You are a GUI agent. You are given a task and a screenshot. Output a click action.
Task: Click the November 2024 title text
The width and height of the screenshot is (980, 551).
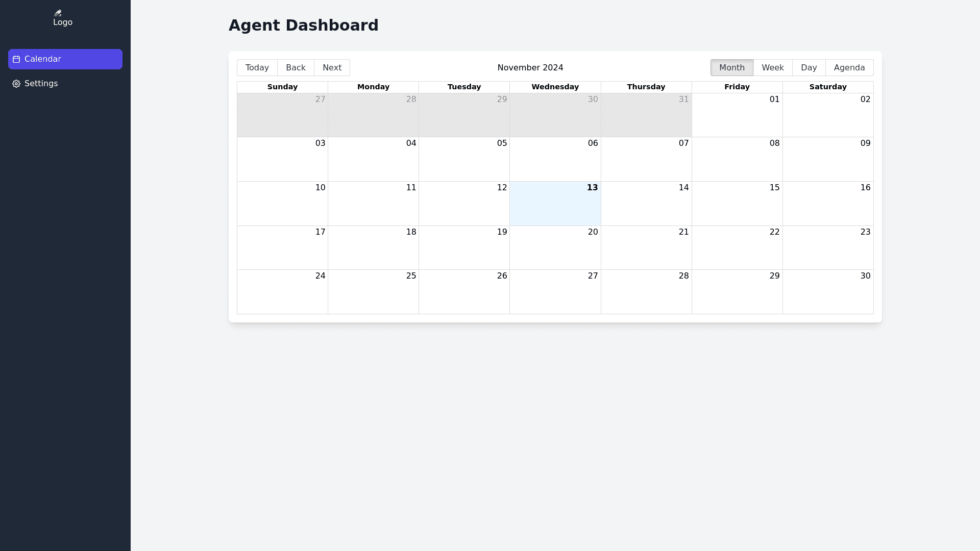click(x=530, y=67)
